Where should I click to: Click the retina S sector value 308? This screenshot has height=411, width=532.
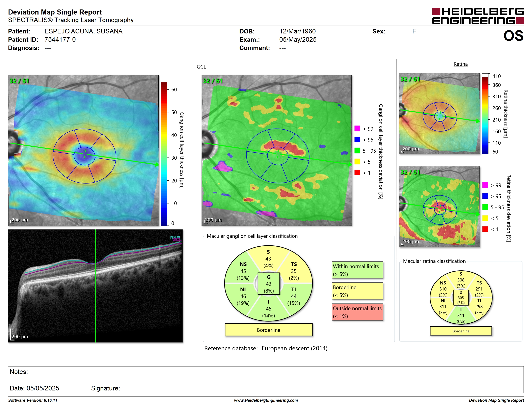[x=461, y=280]
